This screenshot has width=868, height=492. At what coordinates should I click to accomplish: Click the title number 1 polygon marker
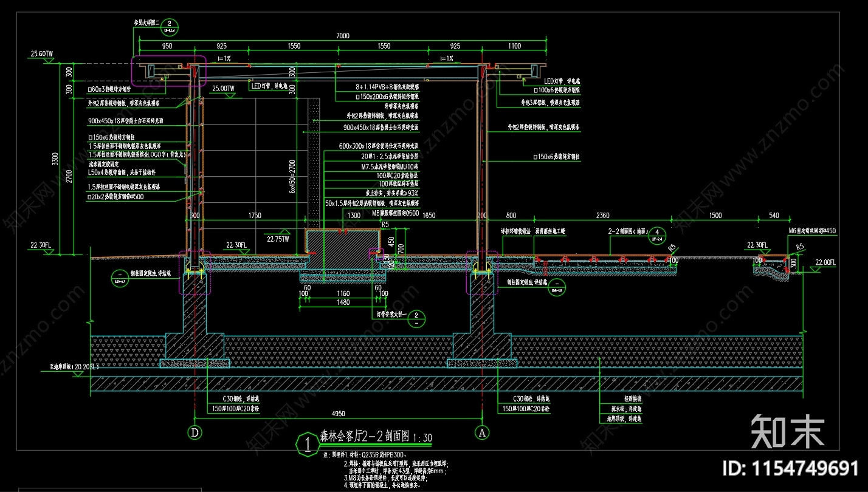tap(307, 444)
